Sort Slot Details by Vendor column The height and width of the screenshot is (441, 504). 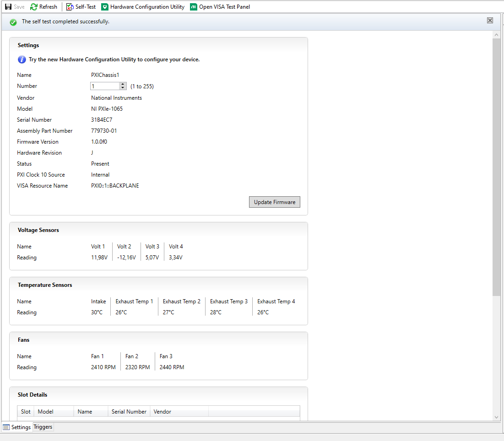(x=179, y=411)
